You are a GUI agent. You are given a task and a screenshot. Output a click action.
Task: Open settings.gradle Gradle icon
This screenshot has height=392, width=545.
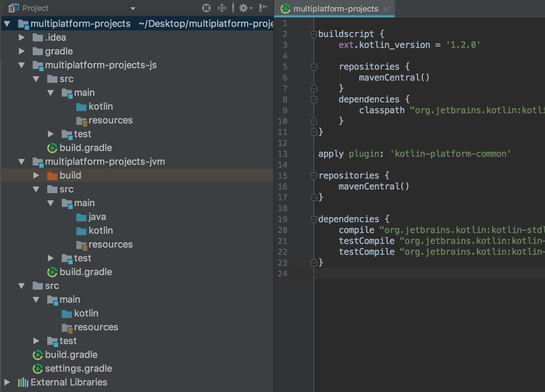click(38, 368)
